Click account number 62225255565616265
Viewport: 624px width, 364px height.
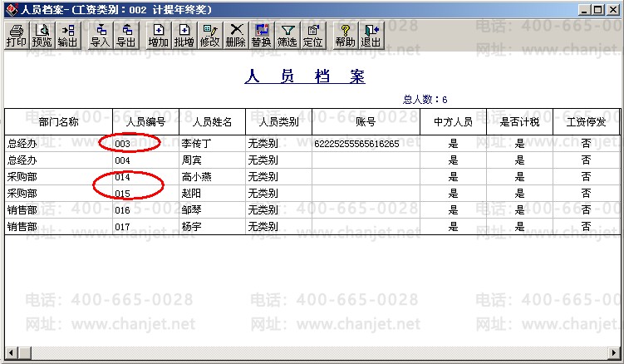pos(356,144)
